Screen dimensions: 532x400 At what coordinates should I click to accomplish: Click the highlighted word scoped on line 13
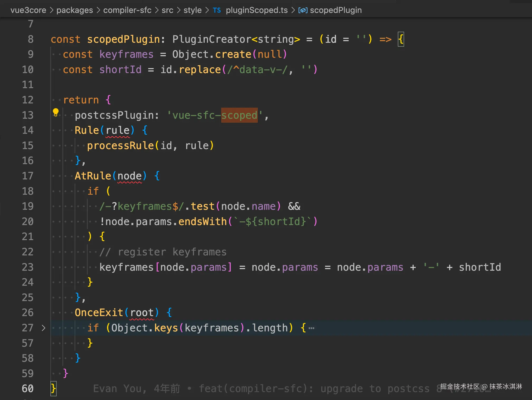(239, 115)
